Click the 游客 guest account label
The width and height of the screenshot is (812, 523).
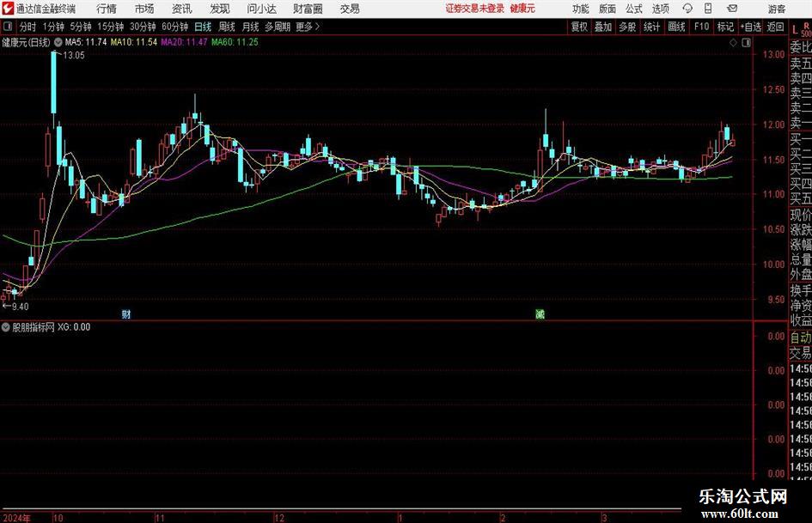click(x=776, y=9)
